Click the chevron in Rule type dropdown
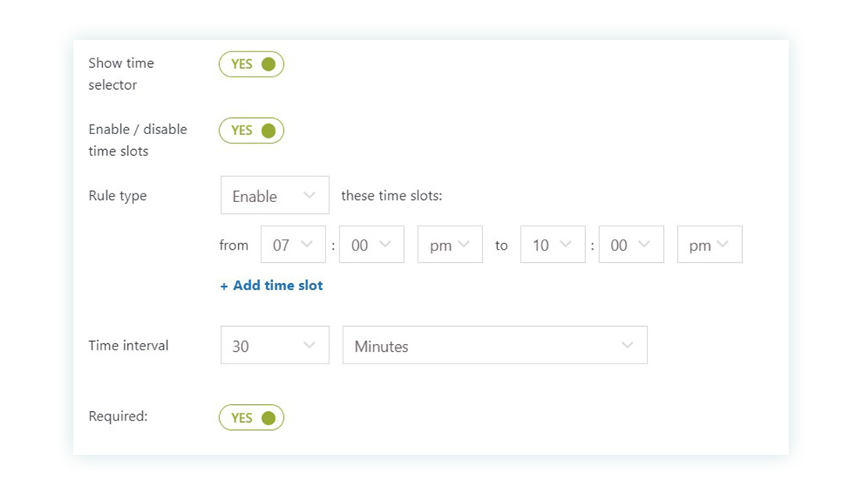The height and width of the screenshot is (504, 863). 309,196
